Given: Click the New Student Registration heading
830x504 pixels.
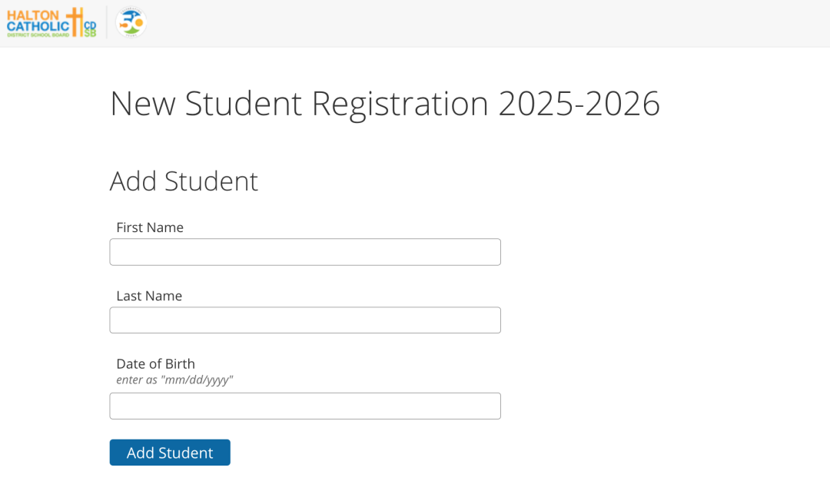Looking at the screenshot, I should click(x=385, y=103).
